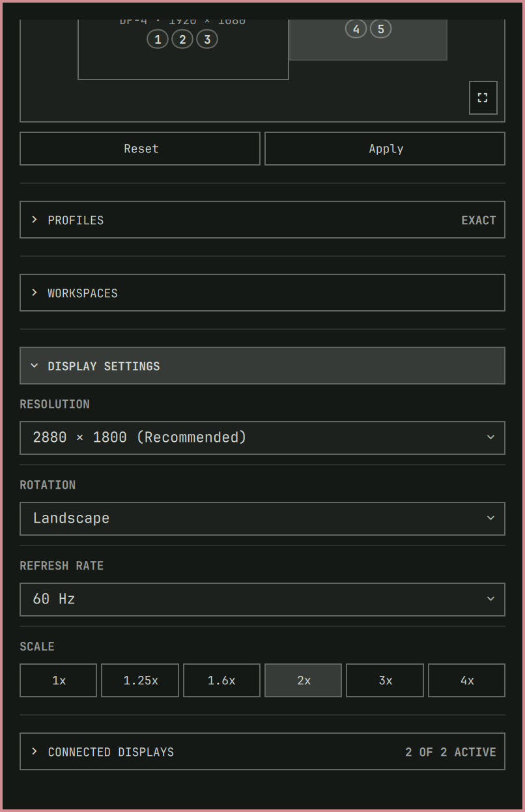Select workspace badge 1 on DP-4 display
Screen dimensions: 525x812
click(x=158, y=39)
